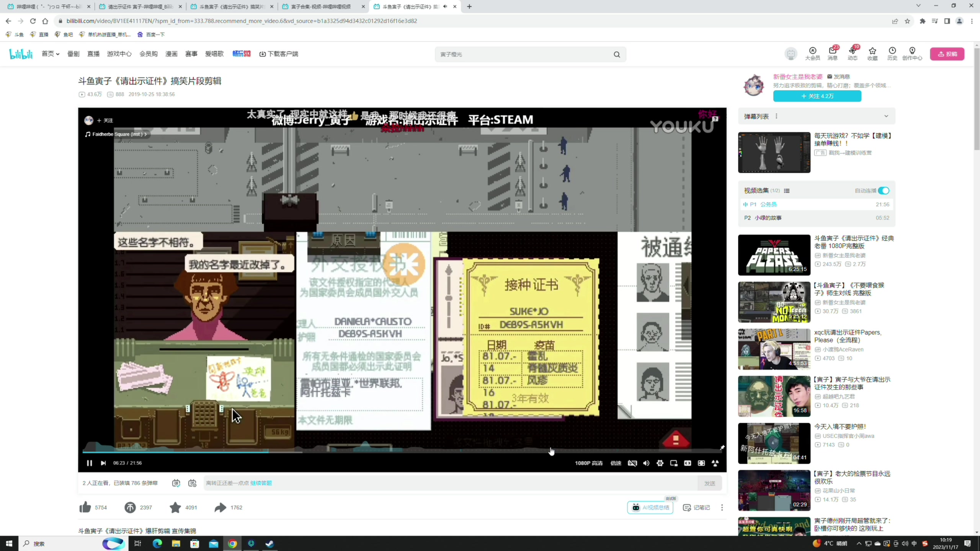Give coins with the coin icon

pyautogui.click(x=130, y=507)
